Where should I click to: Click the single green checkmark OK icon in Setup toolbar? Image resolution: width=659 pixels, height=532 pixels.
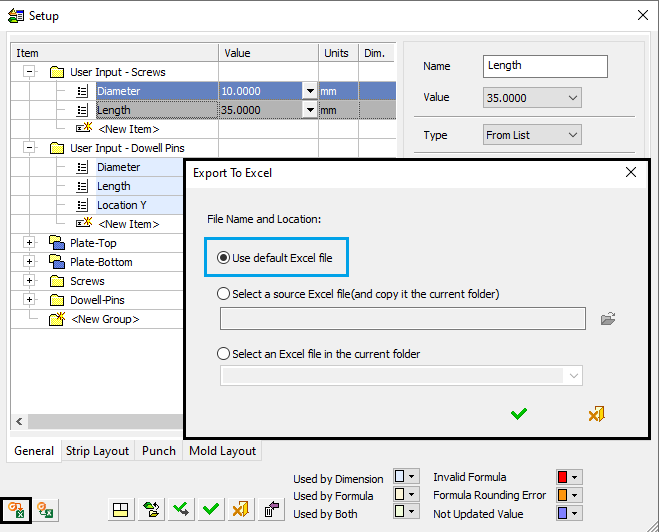(x=211, y=510)
